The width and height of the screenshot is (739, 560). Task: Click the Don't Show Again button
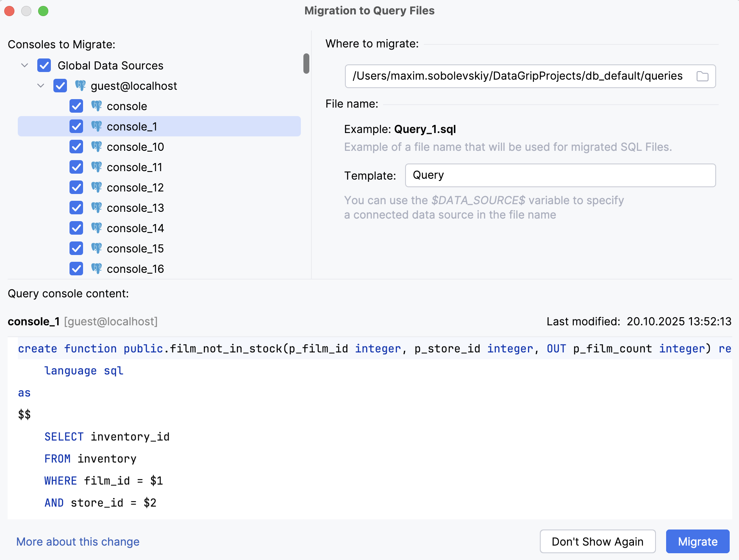597,541
